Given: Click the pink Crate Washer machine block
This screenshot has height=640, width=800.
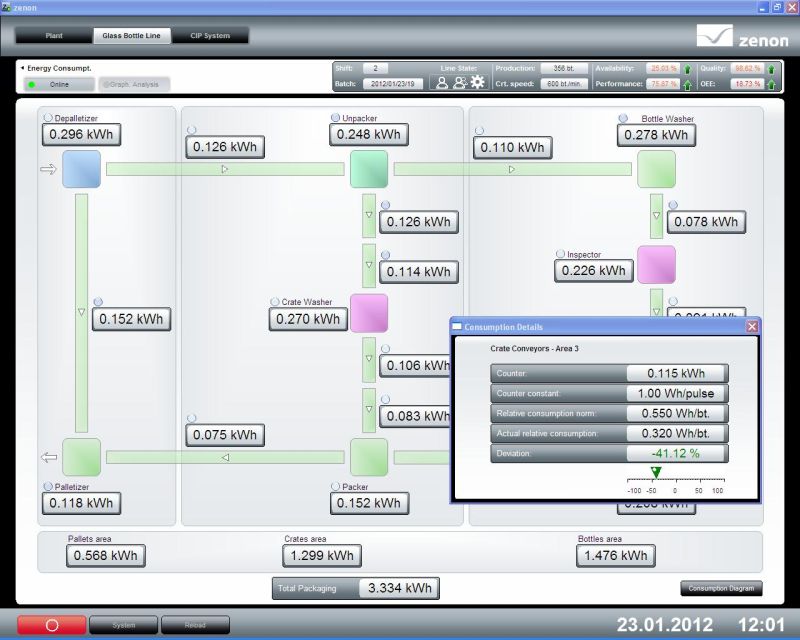Looking at the screenshot, I should coord(368,313).
